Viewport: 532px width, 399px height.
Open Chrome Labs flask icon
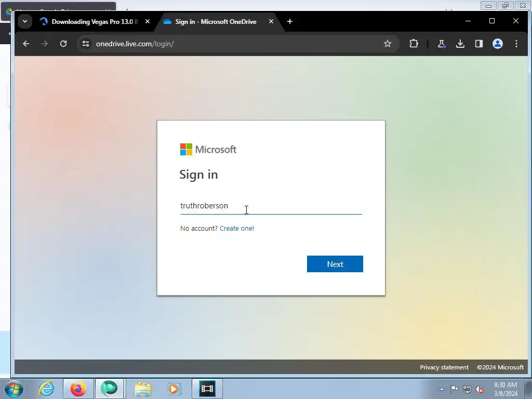pyautogui.click(x=442, y=44)
